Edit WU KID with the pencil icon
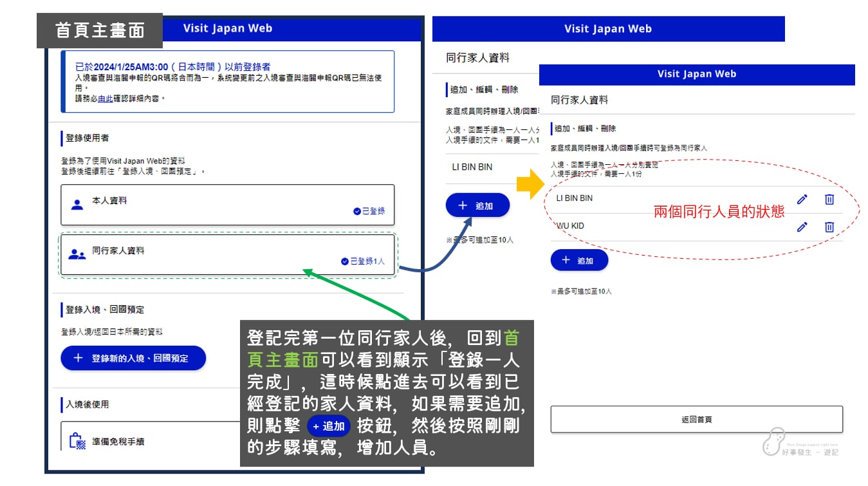 (802, 227)
